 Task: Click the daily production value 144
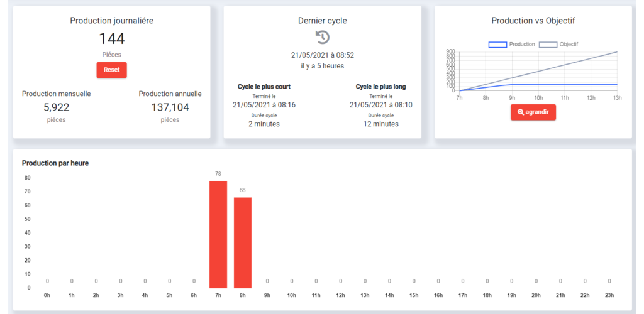pyautogui.click(x=112, y=38)
